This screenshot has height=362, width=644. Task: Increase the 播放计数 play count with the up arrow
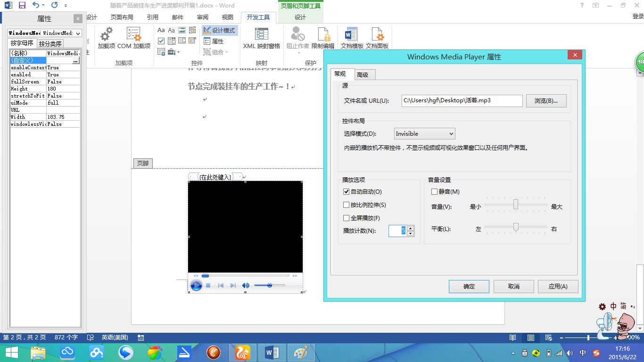coord(410,228)
